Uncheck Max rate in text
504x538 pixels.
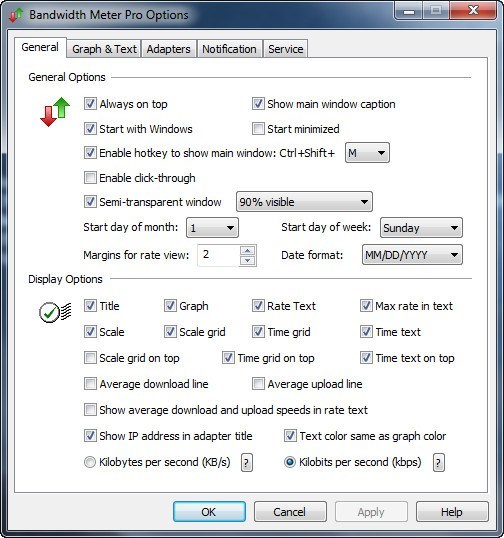coord(366,306)
